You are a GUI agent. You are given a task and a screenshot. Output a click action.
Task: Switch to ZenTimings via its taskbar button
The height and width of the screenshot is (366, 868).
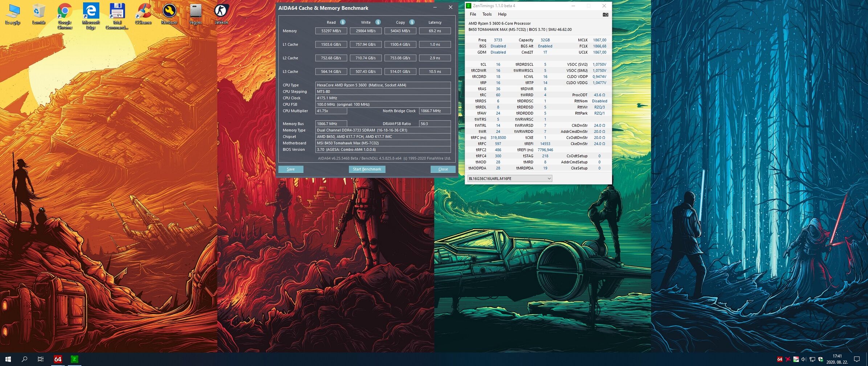click(x=74, y=359)
